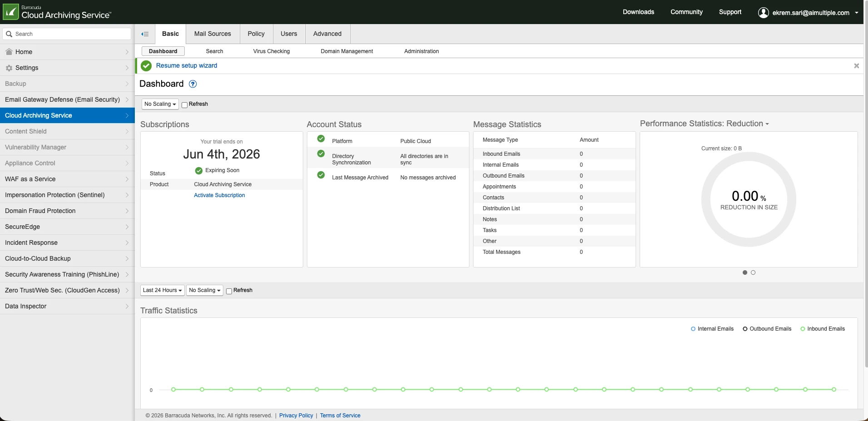Viewport: 868px width, 421px height.
Task: Open Performance Statistics: Reduction dropdown
Action: point(705,124)
